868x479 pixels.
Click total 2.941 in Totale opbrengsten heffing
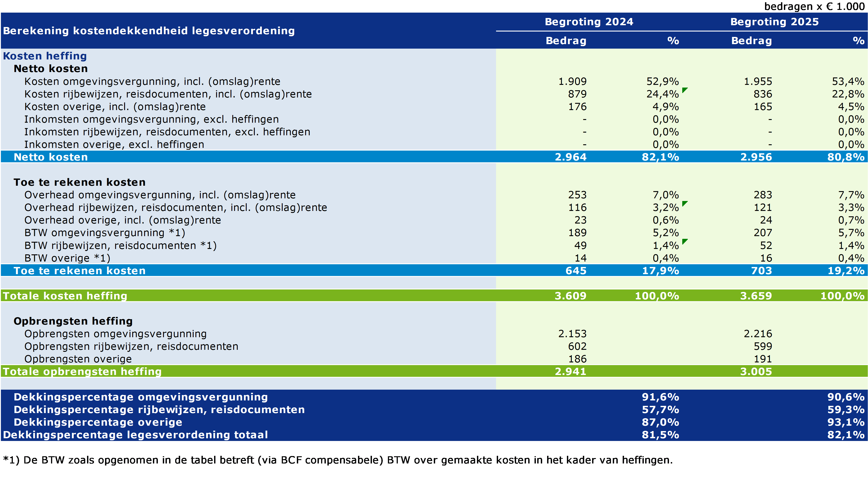(x=570, y=372)
